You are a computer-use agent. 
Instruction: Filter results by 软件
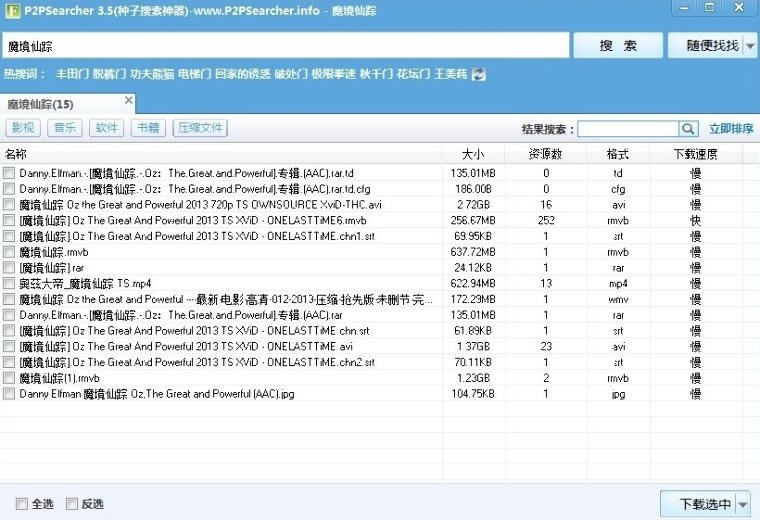click(106, 128)
